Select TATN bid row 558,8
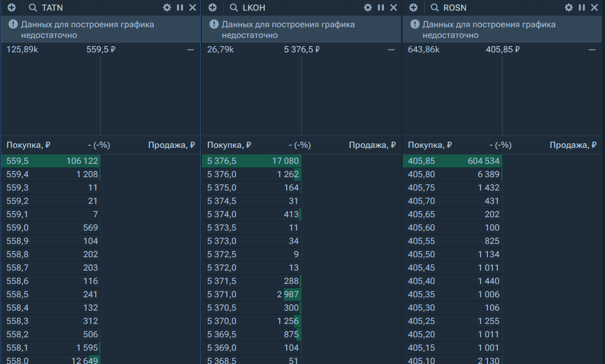The width and height of the screenshot is (605, 364). pyautogui.click(x=51, y=255)
